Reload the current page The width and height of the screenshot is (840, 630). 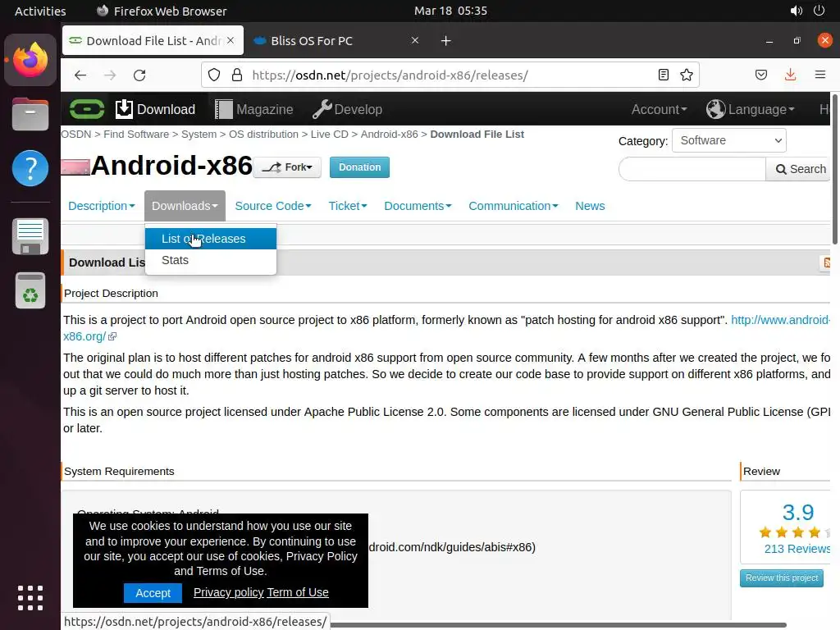tap(139, 75)
